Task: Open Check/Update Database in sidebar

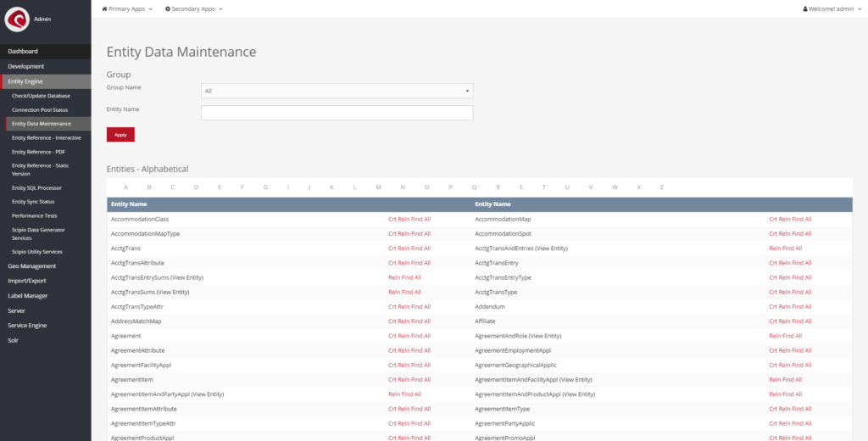Action: pos(41,96)
